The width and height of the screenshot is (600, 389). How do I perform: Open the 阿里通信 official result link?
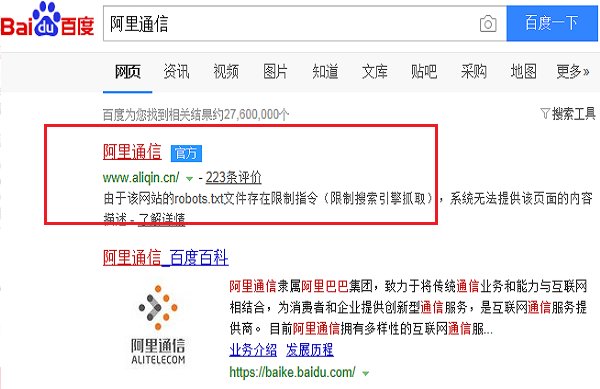(132, 152)
